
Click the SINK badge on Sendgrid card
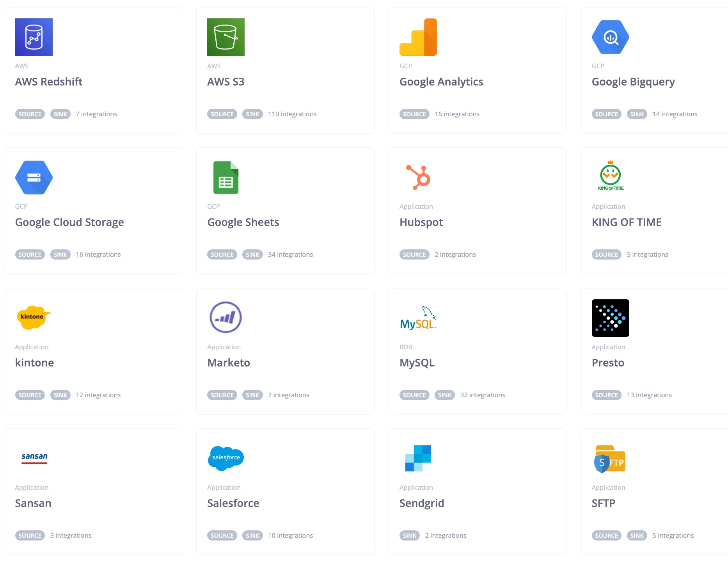pyautogui.click(x=410, y=535)
